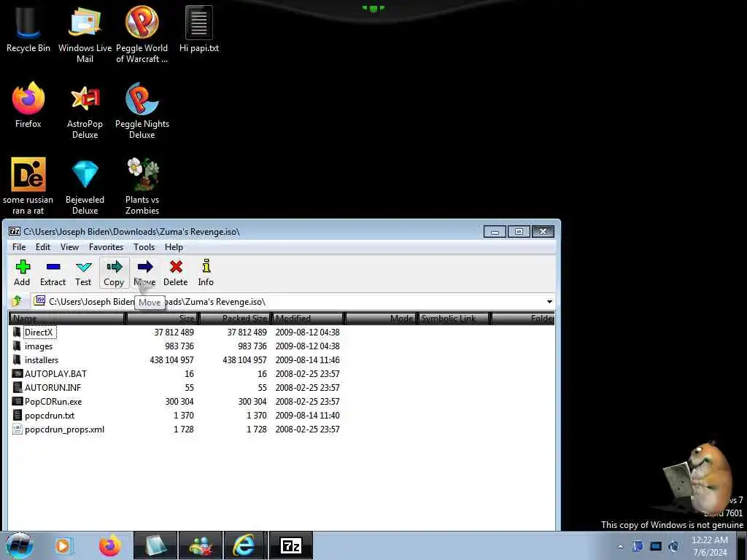
Task: Open Windows Media Player from taskbar
Action: pyautogui.click(x=63, y=545)
